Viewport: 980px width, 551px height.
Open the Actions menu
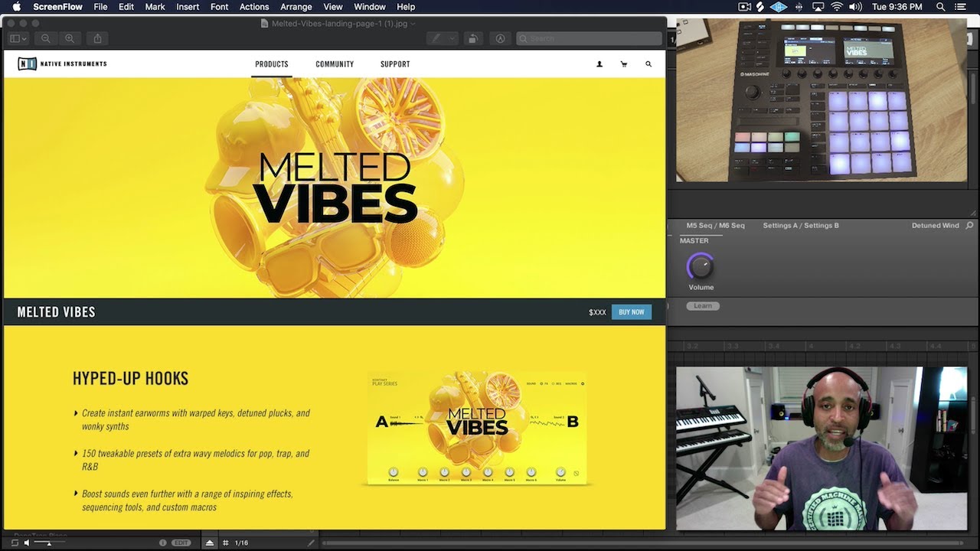click(x=254, y=7)
